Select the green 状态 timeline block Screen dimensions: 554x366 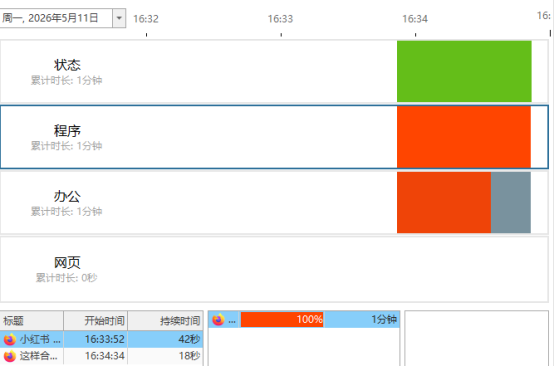[x=464, y=71]
